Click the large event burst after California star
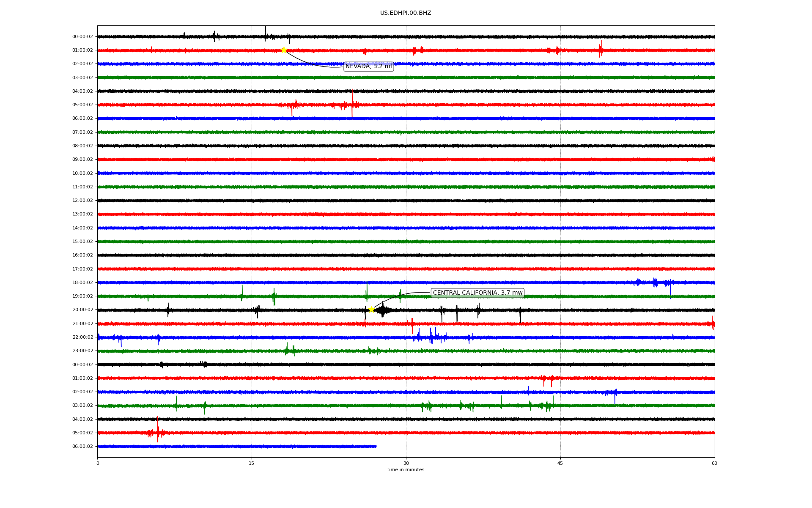Screen dimensions: 812x508 (383, 310)
